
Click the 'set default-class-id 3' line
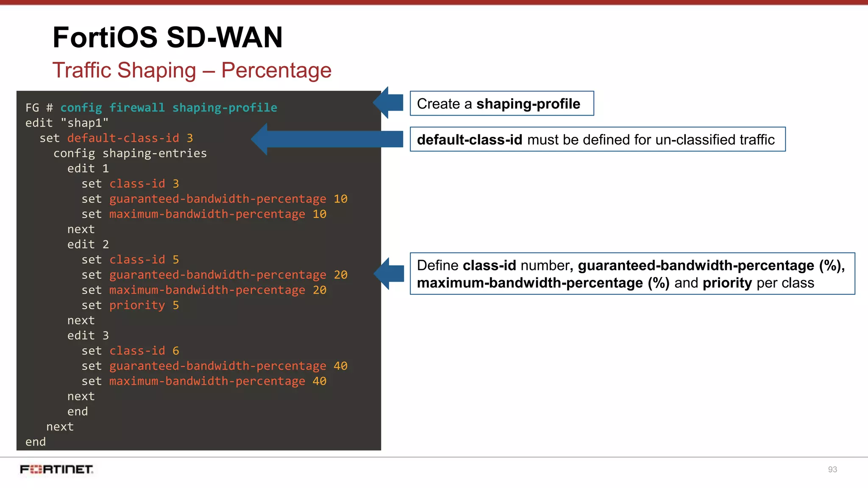(116, 138)
